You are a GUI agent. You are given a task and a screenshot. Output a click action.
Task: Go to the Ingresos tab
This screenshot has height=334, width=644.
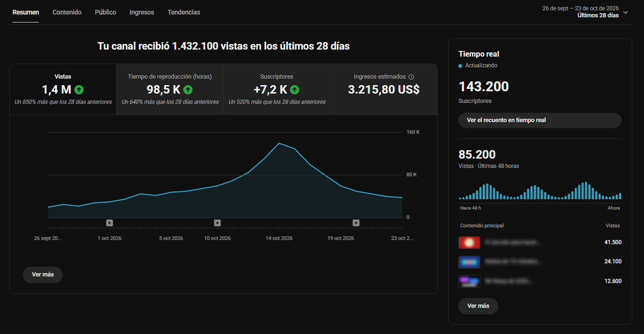coord(142,12)
